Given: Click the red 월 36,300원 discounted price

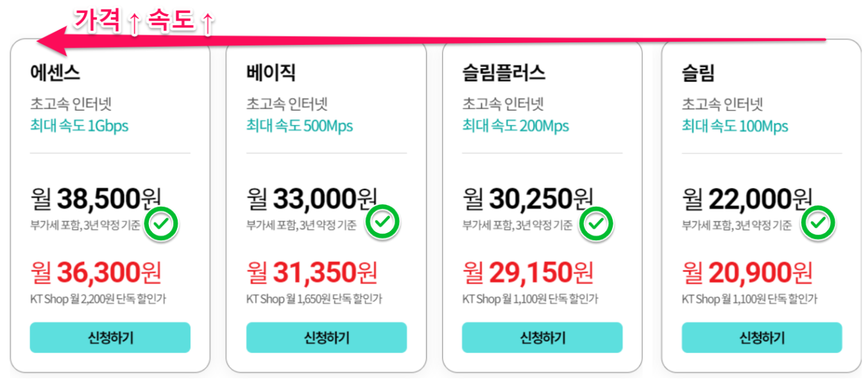Looking at the screenshot, I should [96, 273].
